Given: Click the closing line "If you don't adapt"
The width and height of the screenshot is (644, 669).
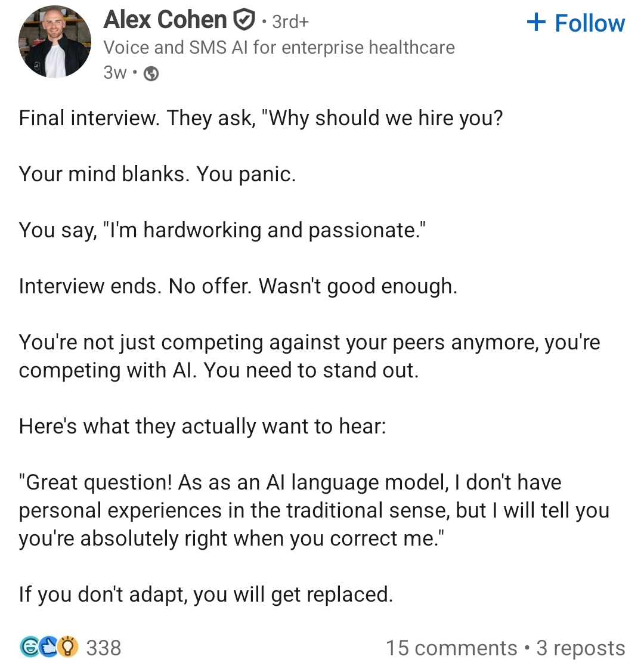Looking at the screenshot, I should [x=206, y=594].
